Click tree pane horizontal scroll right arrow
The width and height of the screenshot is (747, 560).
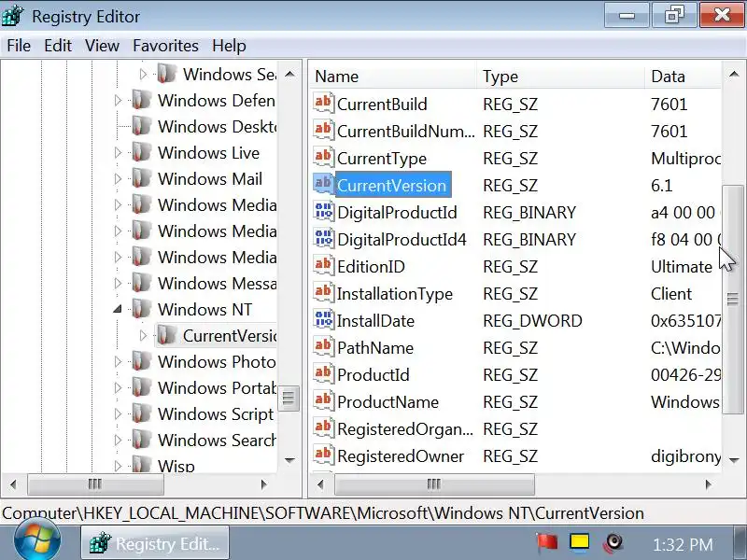[263, 484]
